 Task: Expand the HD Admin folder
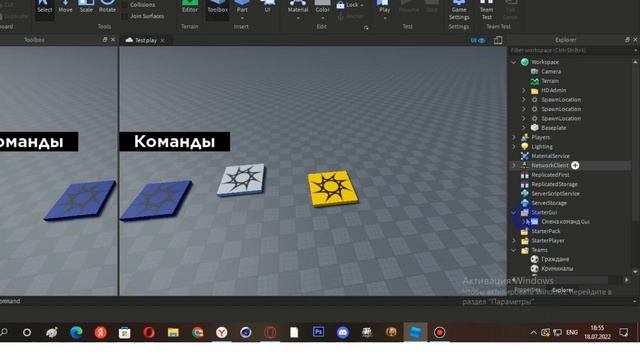[x=524, y=90]
